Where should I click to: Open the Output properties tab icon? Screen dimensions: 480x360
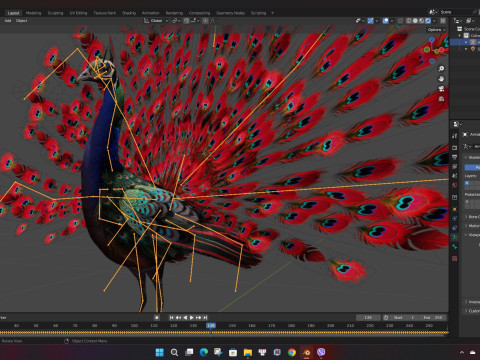454,157
